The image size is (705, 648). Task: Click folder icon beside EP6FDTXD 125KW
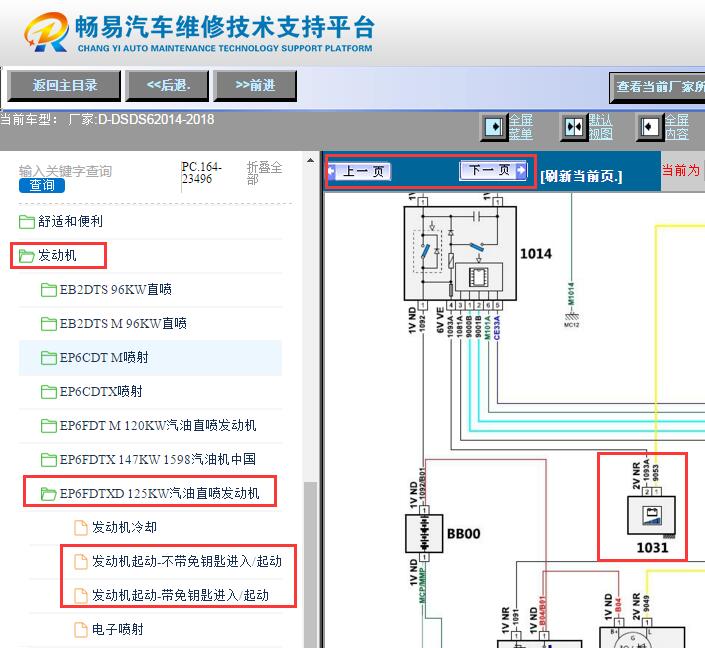(49, 494)
